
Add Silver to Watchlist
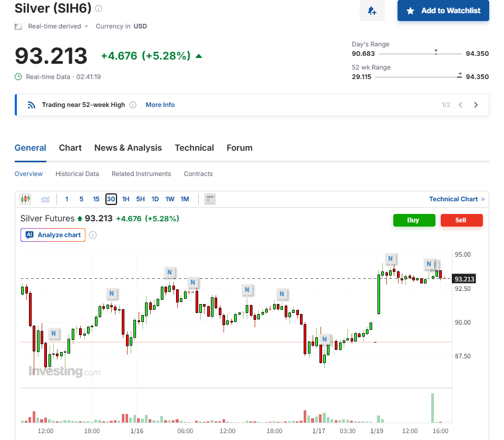tap(443, 11)
